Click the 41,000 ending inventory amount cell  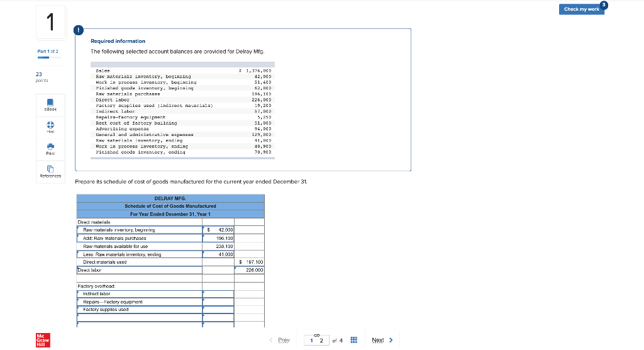[x=218, y=254]
